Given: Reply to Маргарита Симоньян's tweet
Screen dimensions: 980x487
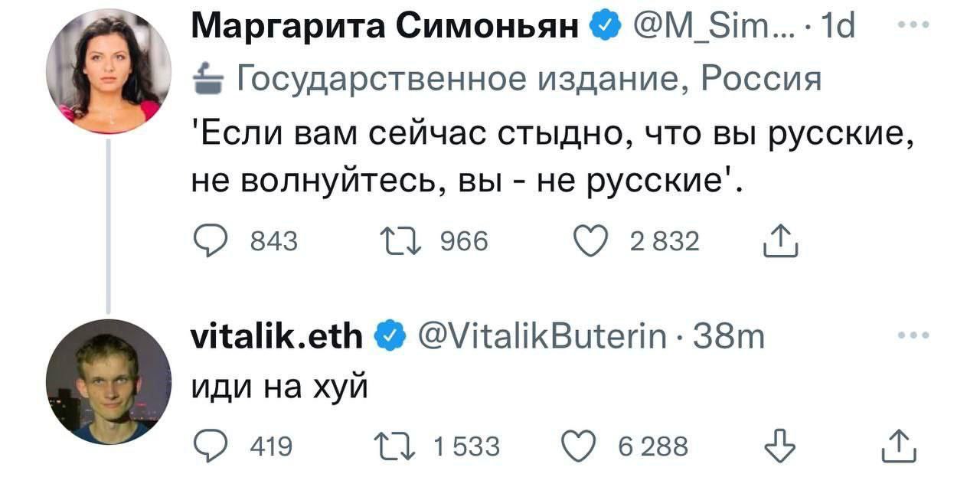Looking at the screenshot, I should [209, 242].
